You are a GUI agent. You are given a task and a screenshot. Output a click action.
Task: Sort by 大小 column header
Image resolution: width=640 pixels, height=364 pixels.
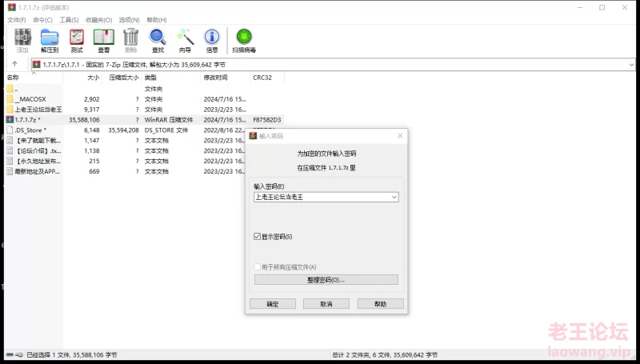[x=82, y=78]
